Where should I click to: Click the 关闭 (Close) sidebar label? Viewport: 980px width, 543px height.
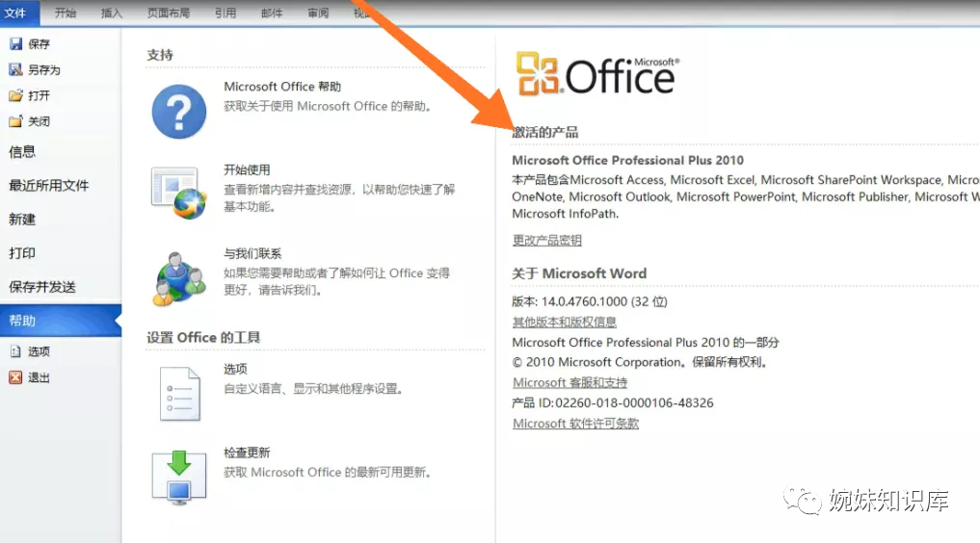click(x=39, y=121)
